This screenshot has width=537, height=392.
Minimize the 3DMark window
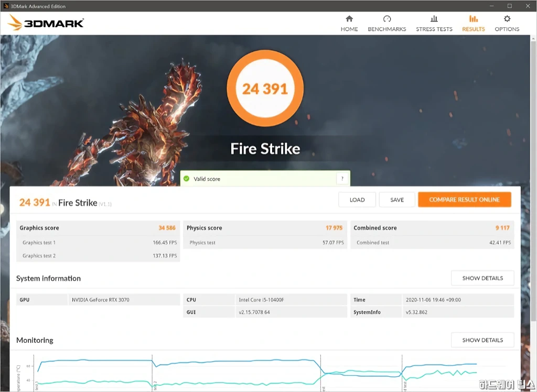[492, 6]
